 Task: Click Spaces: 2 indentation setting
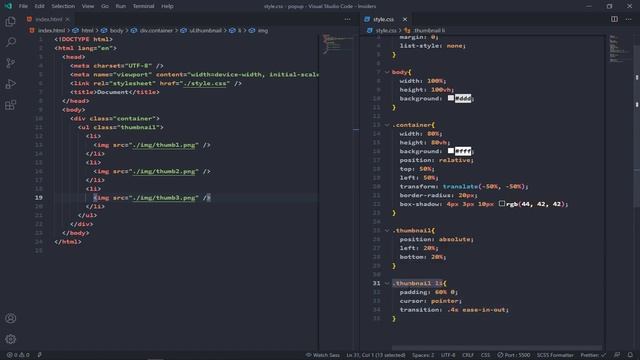click(423, 355)
